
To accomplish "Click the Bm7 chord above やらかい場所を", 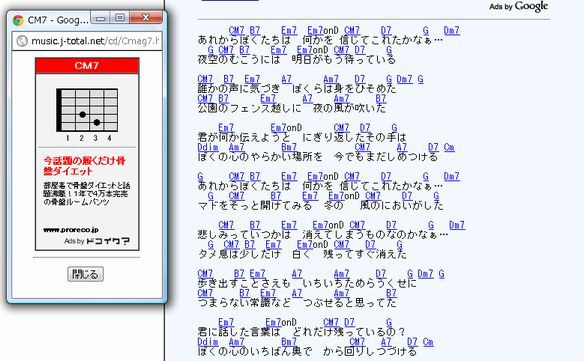I will 289,147.
